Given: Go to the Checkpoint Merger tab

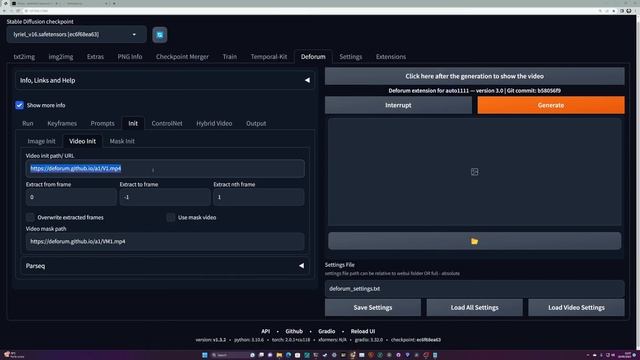Looking at the screenshot, I should [182, 57].
